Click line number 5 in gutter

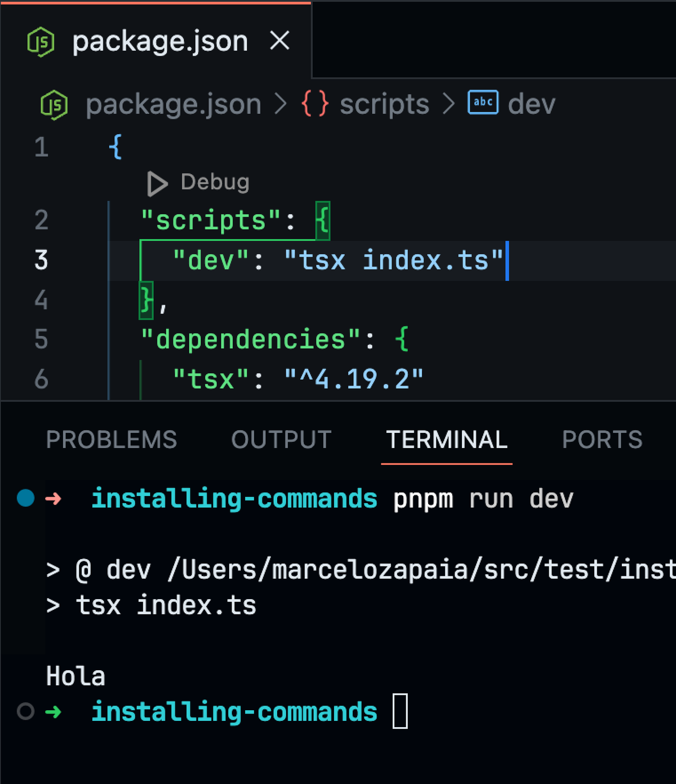tap(41, 339)
